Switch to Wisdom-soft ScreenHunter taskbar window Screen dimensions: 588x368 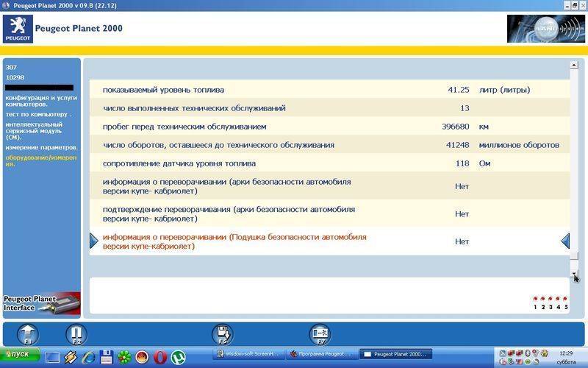(x=249, y=355)
